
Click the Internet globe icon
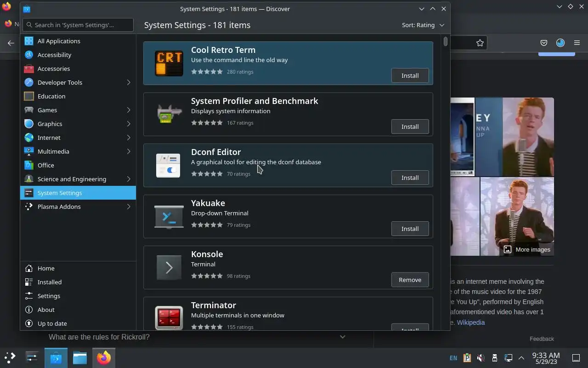pyautogui.click(x=29, y=138)
